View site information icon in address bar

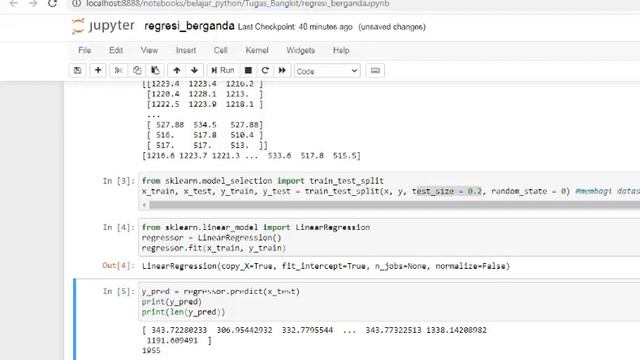(x=76, y=4)
